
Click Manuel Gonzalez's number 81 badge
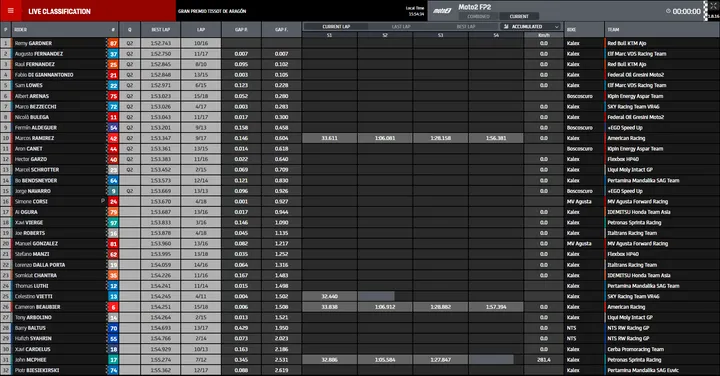click(113, 244)
